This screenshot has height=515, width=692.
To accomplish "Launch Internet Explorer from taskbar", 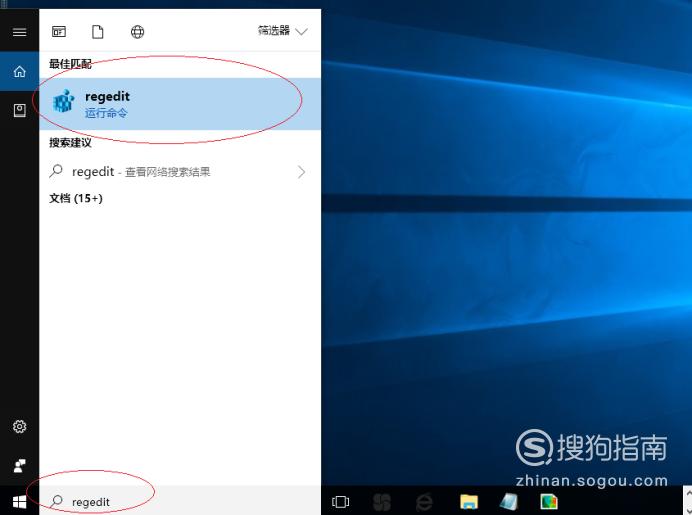I will pos(424,502).
